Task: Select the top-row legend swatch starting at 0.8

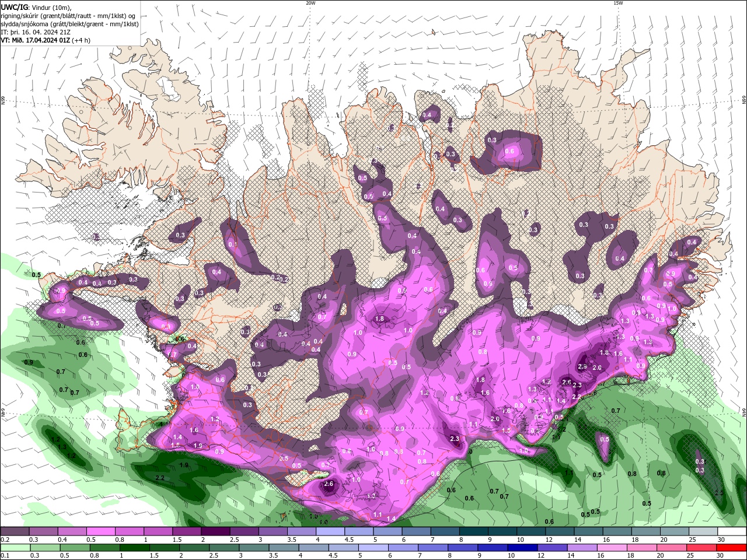Action: pyautogui.click(x=129, y=531)
